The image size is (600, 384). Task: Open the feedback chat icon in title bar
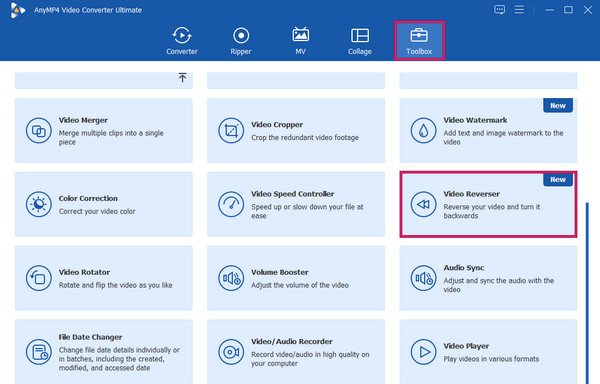499,10
